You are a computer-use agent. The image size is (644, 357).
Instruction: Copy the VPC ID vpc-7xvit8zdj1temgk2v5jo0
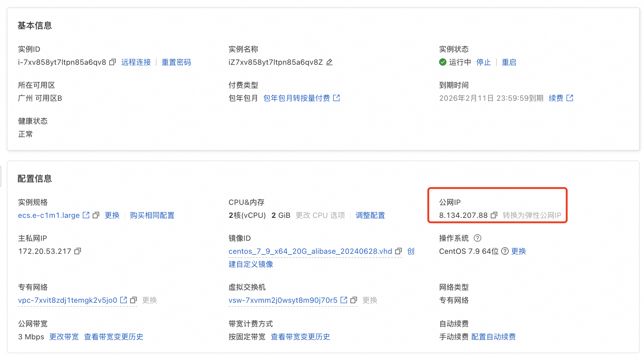click(x=134, y=300)
